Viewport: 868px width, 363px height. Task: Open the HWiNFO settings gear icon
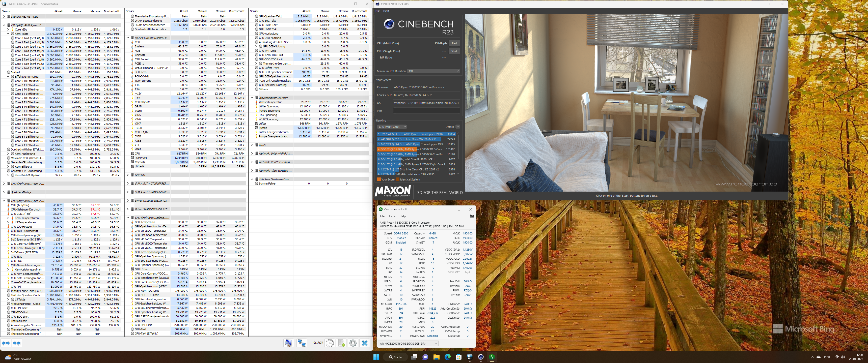pyautogui.click(x=353, y=343)
